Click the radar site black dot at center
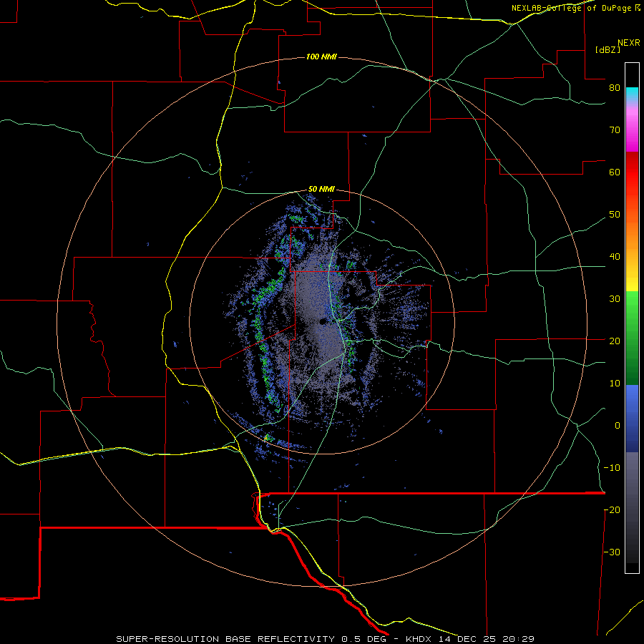 click(x=323, y=321)
